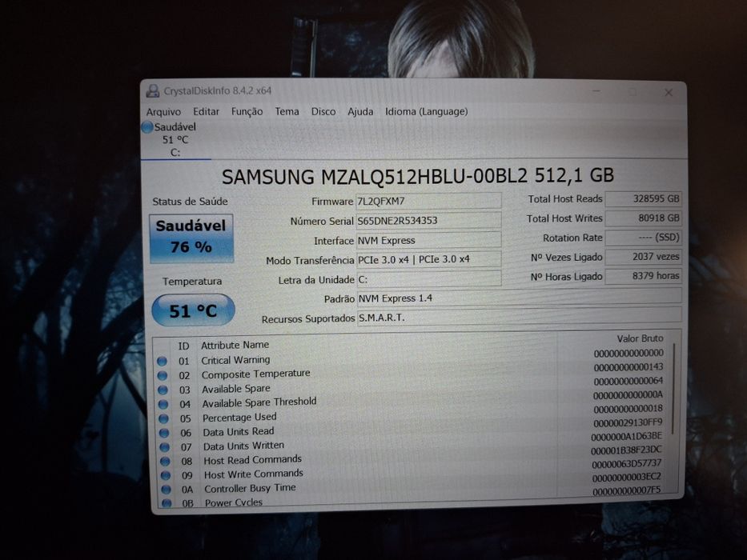
Task: Select the Available Spare attribute name
Action: pos(236,389)
